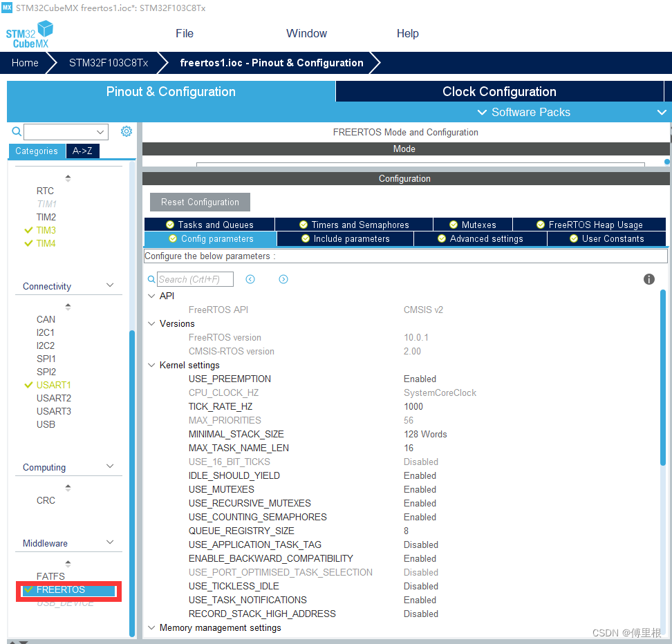Click the MAX_TASK_NAME_LEN value 16

click(409, 448)
